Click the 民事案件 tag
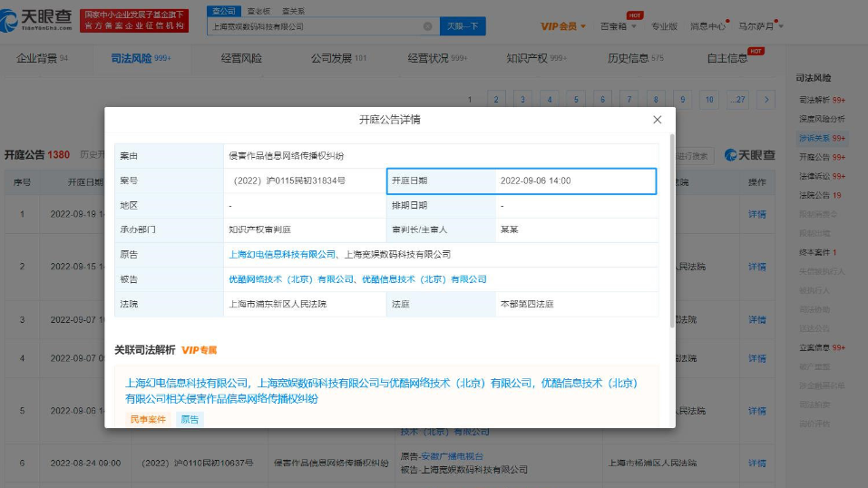Image resolution: width=868 pixels, height=488 pixels. click(x=148, y=419)
